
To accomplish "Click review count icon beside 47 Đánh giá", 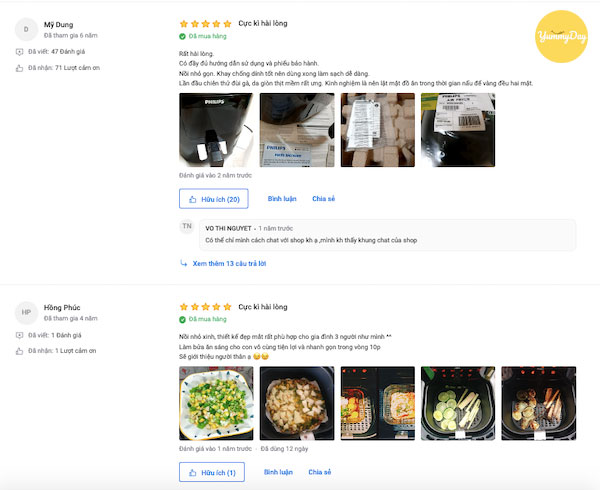I will point(19,52).
